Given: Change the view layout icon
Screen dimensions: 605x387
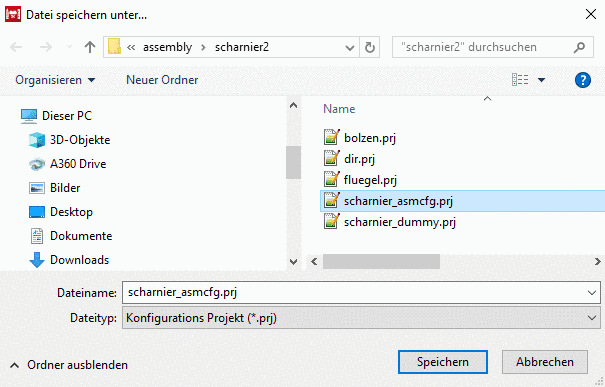Looking at the screenshot, I should 520,80.
